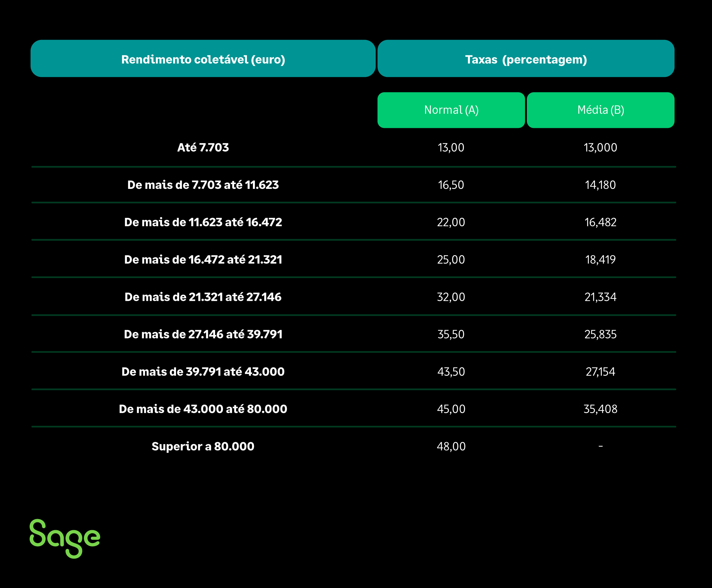The width and height of the screenshot is (712, 588).
Task: Click the 16,50 normal rate value
Action: pyautogui.click(x=451, y=185)
